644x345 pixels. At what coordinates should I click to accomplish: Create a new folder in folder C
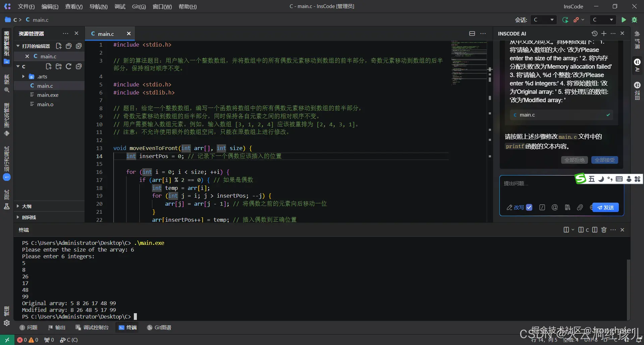point(59,66)
